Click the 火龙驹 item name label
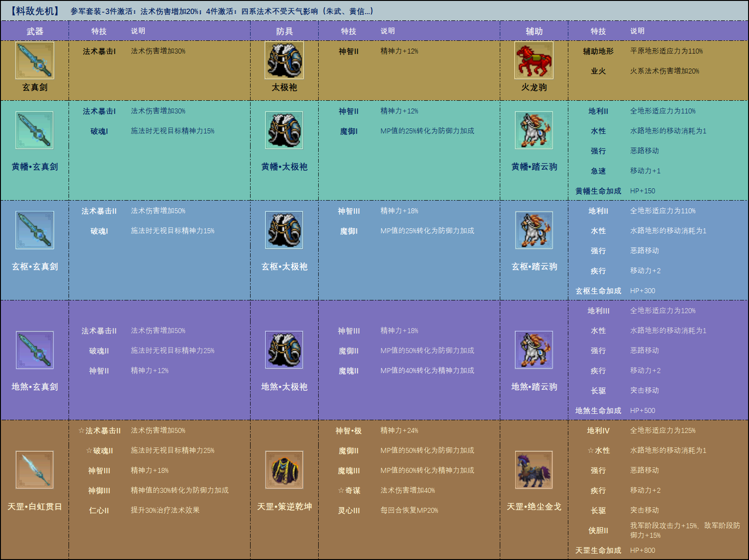Image resolution: width=749 pixels, height=560 pixels. tap(534, 87)
